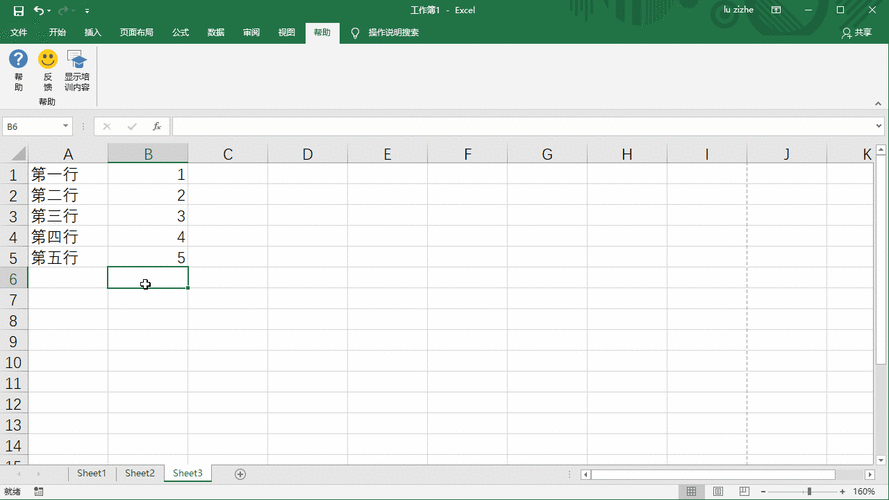The image size is (889, 500).
Task: Click cell B2 with value 2
Action: pyautogui.click(x=148, y=195)
